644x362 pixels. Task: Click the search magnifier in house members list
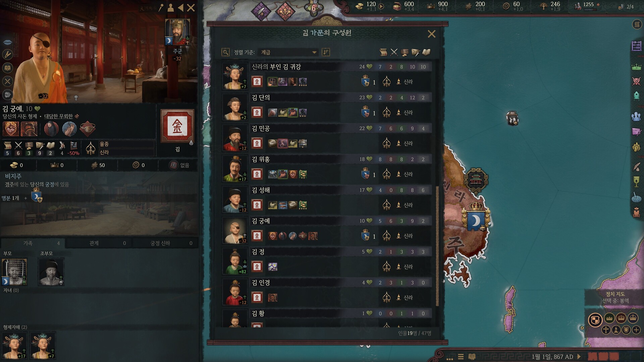[225, 52]
